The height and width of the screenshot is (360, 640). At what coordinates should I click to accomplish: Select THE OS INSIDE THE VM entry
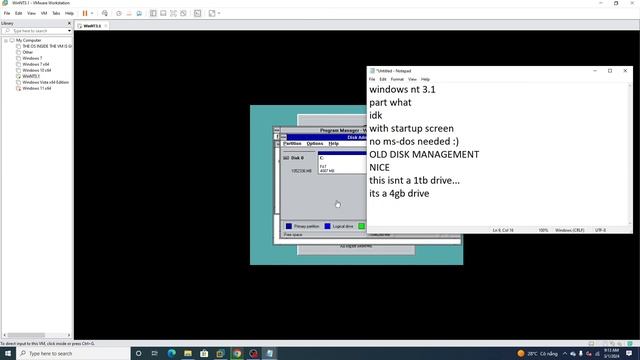[x=47, y=47]
